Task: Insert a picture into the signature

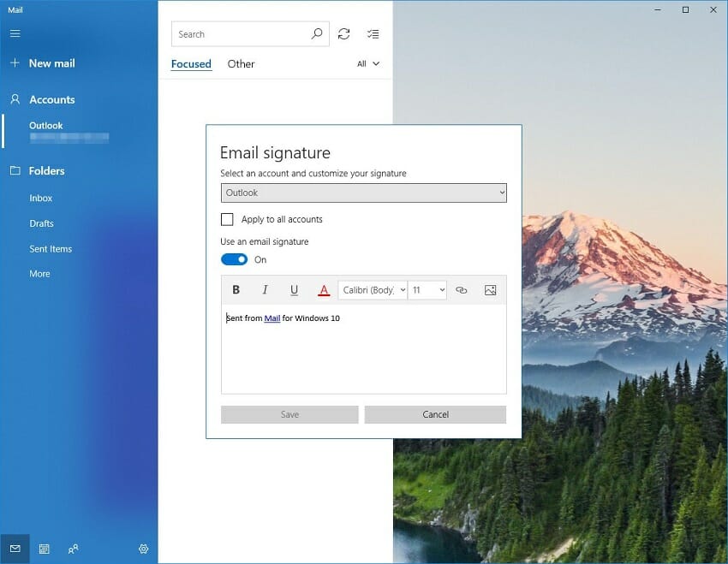Action: [490, 290]
